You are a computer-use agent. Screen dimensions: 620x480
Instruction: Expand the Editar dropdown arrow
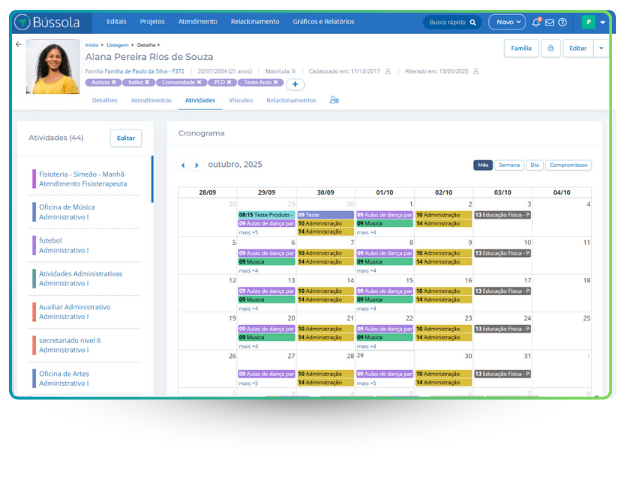coord(601,48)
